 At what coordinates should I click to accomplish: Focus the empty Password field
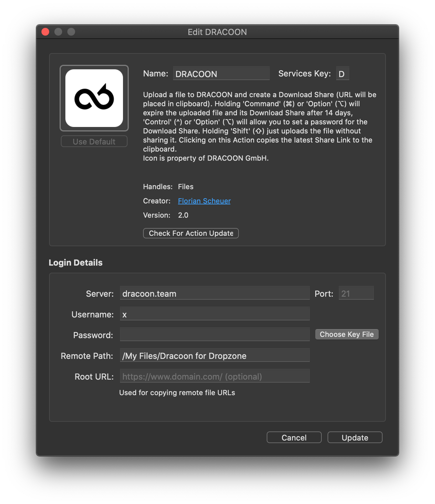tap(215, 335)
